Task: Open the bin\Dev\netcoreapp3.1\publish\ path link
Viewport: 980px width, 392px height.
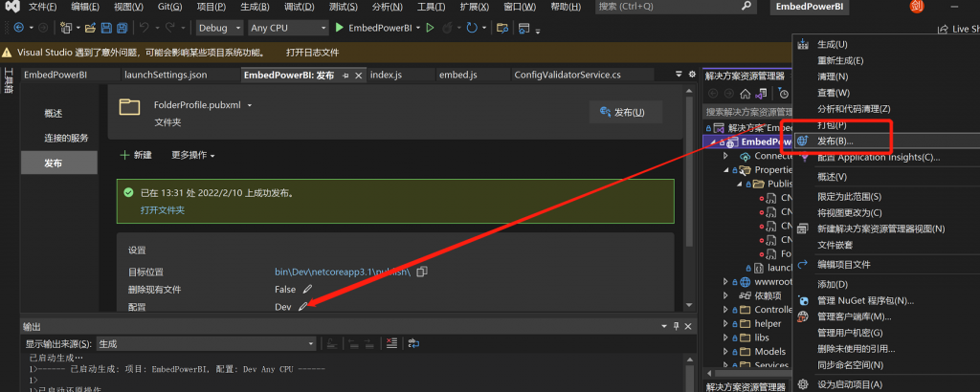Action: coord(343,272)
